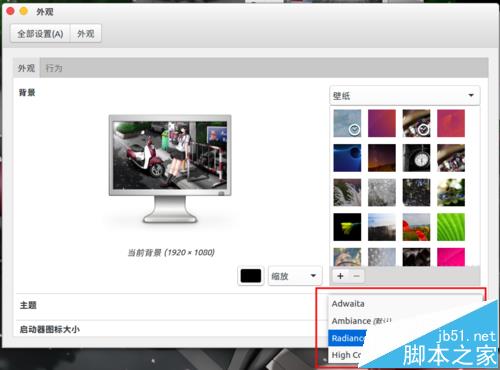Select the red poppies wallpaper thumbnail
Viewport: 500px width, 370px height.
click(x=416, y=227)
